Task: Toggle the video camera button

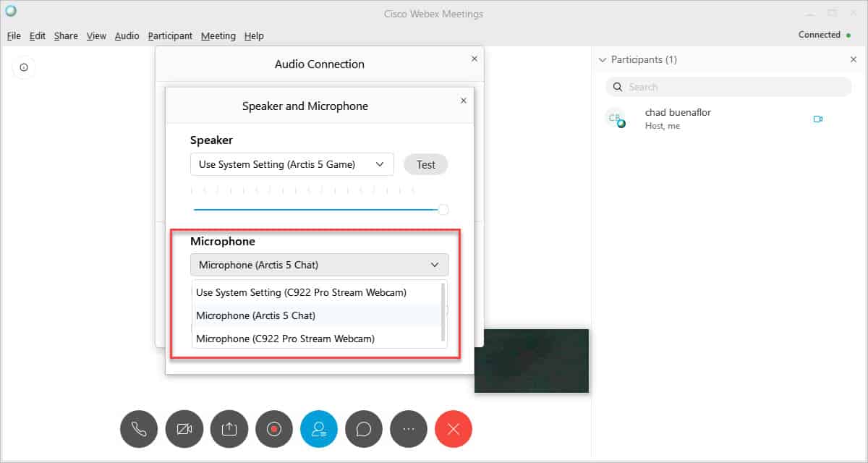Action: click(x=184, y=429)
